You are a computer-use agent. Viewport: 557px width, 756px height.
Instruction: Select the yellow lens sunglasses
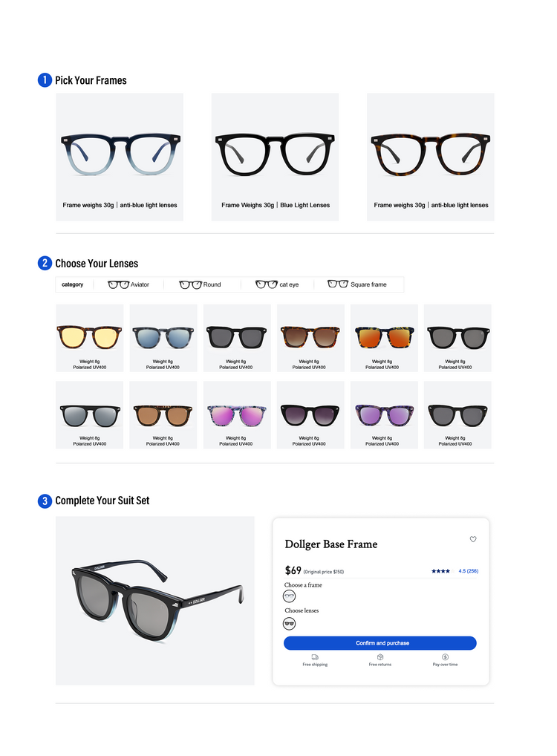90,338
